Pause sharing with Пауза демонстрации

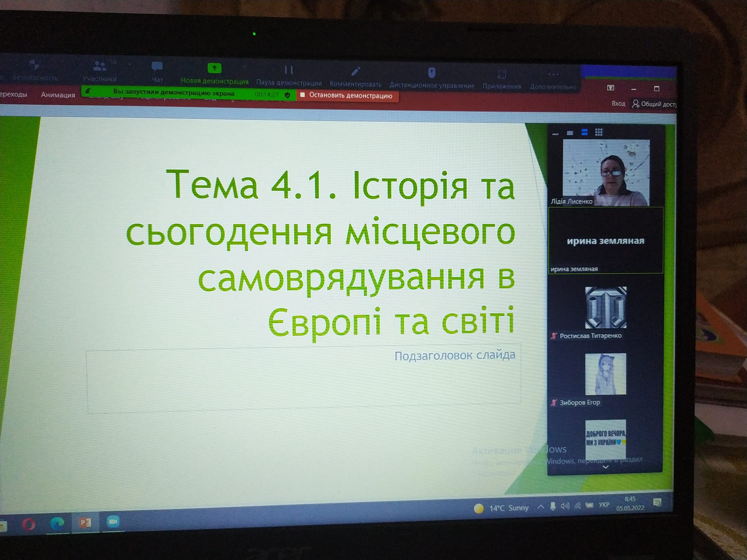tap(289, 75)
